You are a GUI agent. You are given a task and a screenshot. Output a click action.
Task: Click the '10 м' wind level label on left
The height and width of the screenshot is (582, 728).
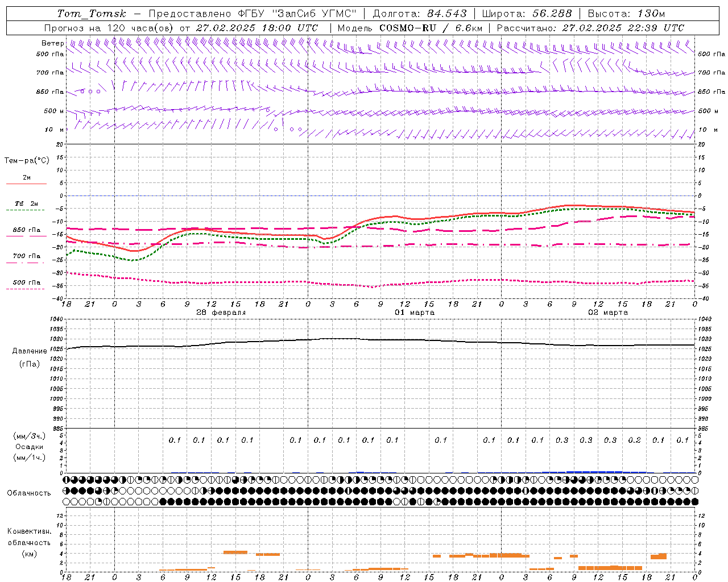click(55, 130)
